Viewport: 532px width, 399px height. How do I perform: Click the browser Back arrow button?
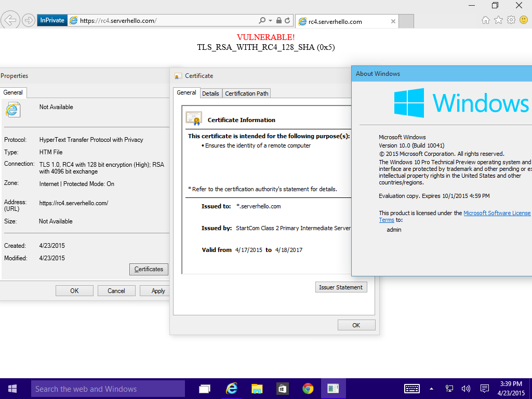click(x=10, y=20)
